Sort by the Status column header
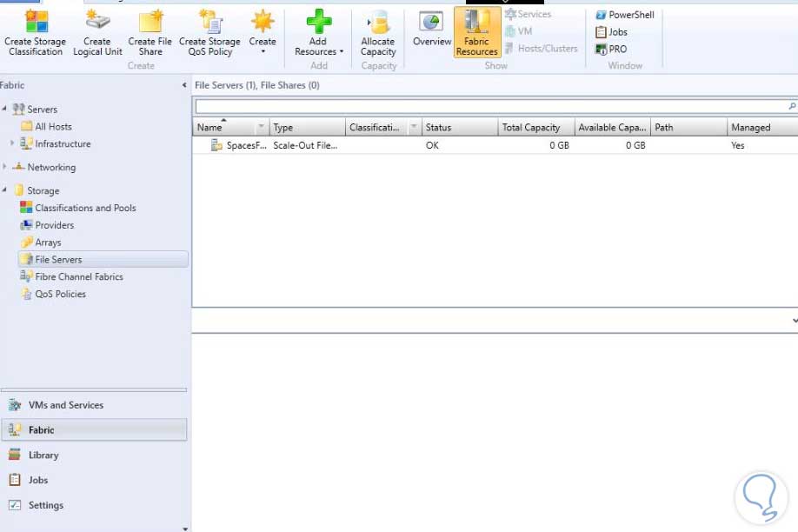Image resolution: width=798 pixels, height=532 pixels. point(460,127)
